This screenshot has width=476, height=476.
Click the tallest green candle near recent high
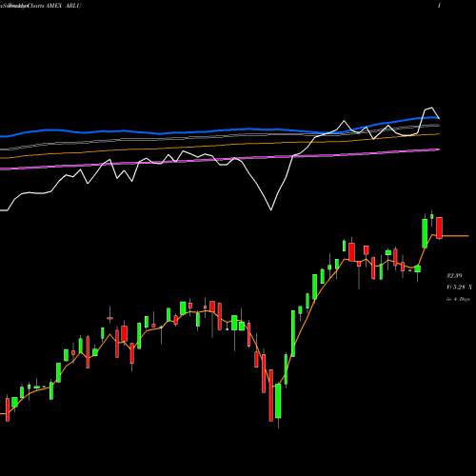[x=425, y=233]
